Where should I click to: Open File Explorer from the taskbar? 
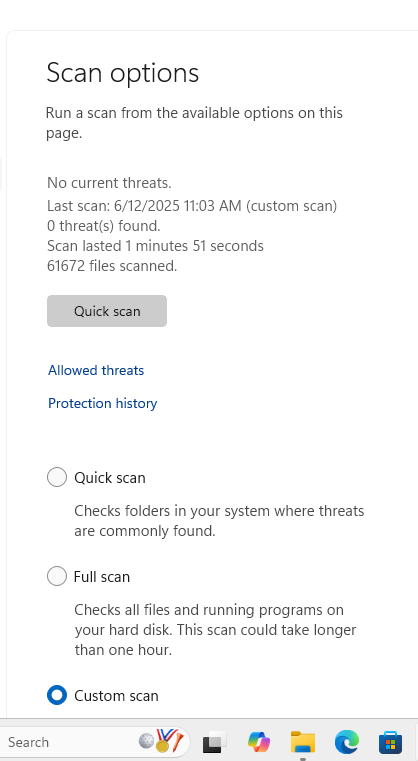(302, 742)
